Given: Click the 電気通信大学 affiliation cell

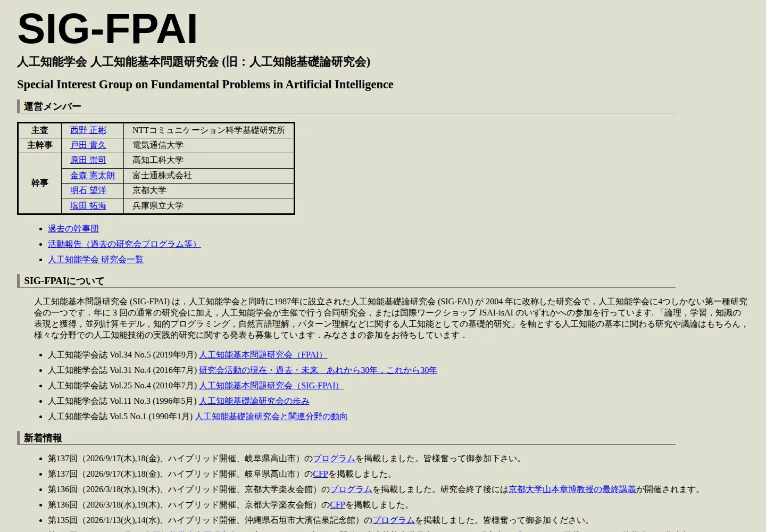Looking at the screenshot, I should pyautogui.click(x=209, y=145).
